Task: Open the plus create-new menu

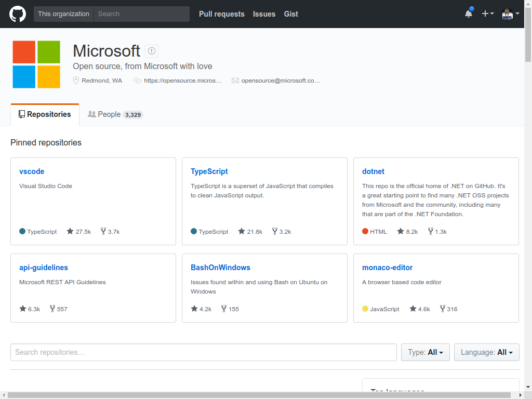Action: point(487,14)
